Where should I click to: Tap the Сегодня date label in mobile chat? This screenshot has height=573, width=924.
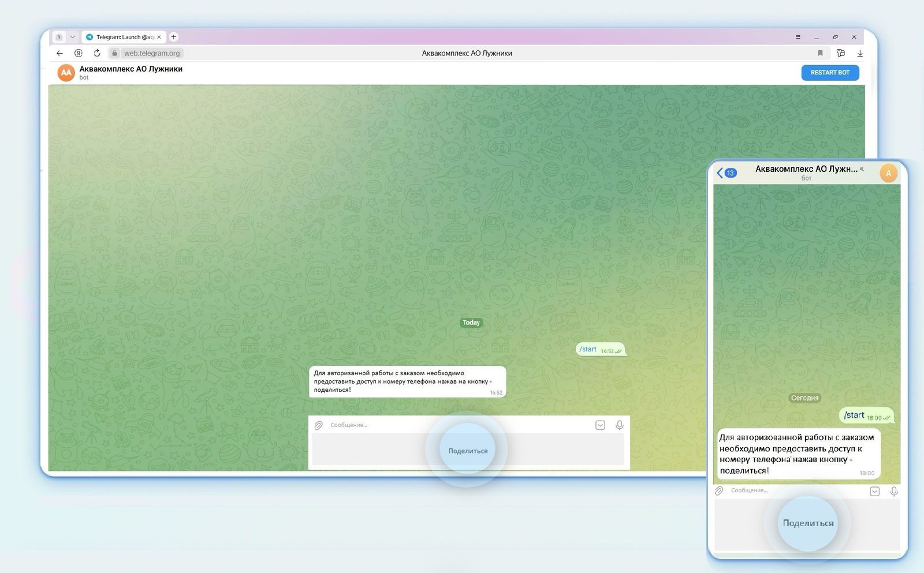804,398
